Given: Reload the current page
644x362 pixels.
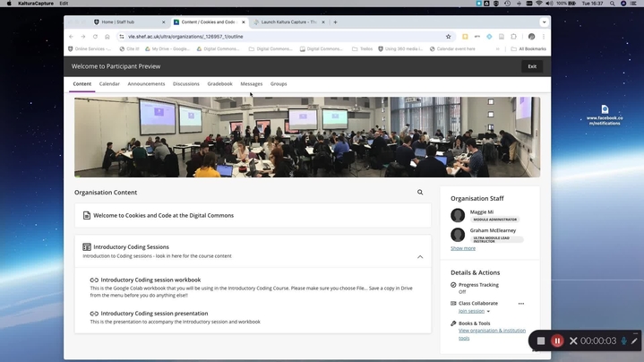Looking at the screenshot, I should pos(95,37).
